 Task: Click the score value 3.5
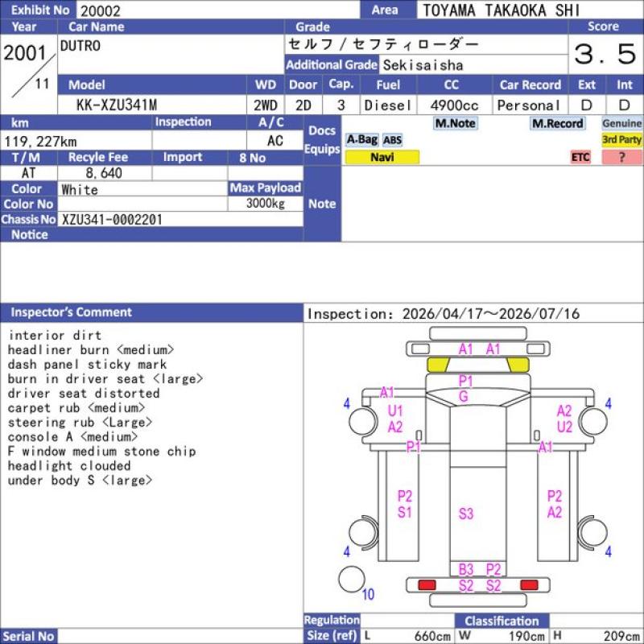click(605, 54)
